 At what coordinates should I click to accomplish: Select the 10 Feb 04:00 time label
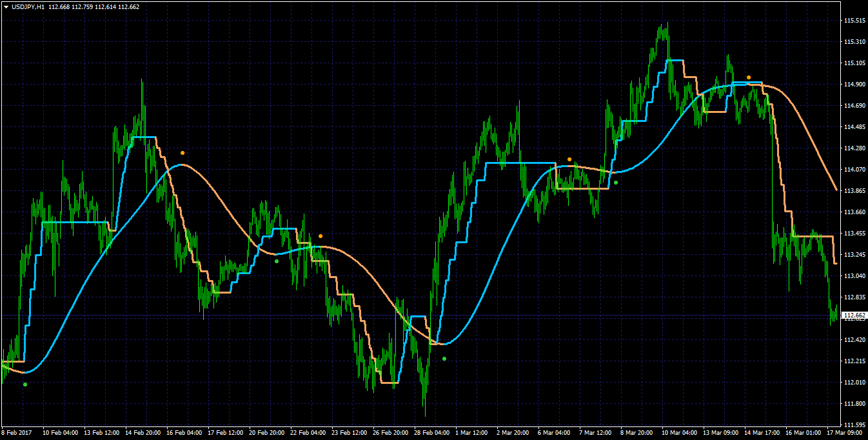[61, 433]
